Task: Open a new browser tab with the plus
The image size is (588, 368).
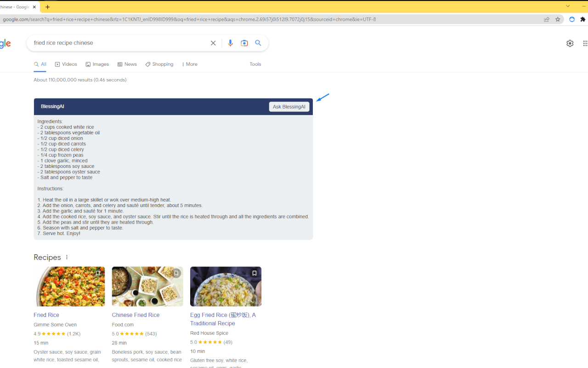Action: click(x=48, y=7)
